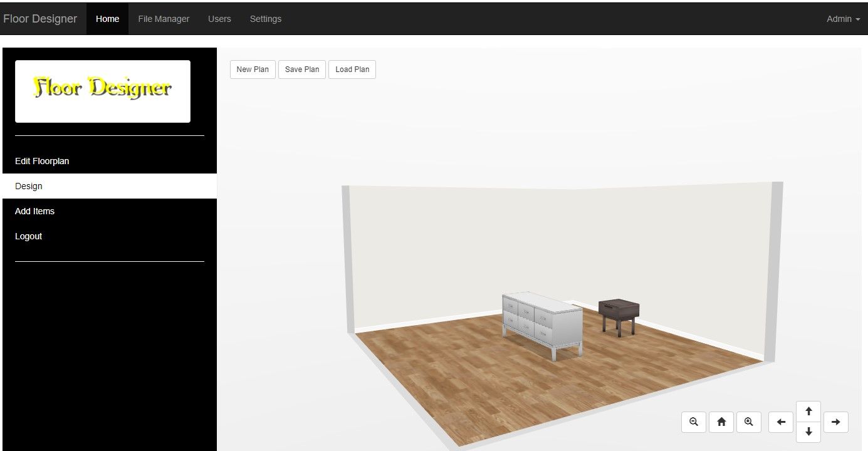This screenshot has width=868, height=451.
Task: Pan the view down with arrow
Action: tap(808, 432)
